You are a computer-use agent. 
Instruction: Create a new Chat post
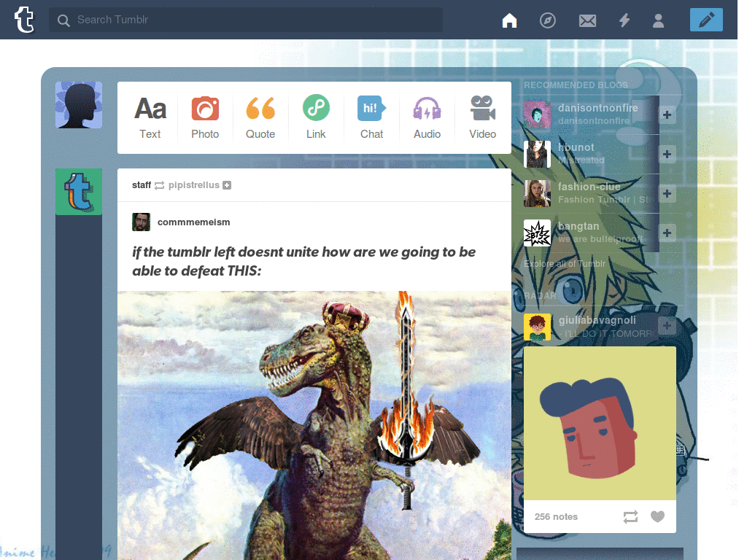click(x=371, y=117)
